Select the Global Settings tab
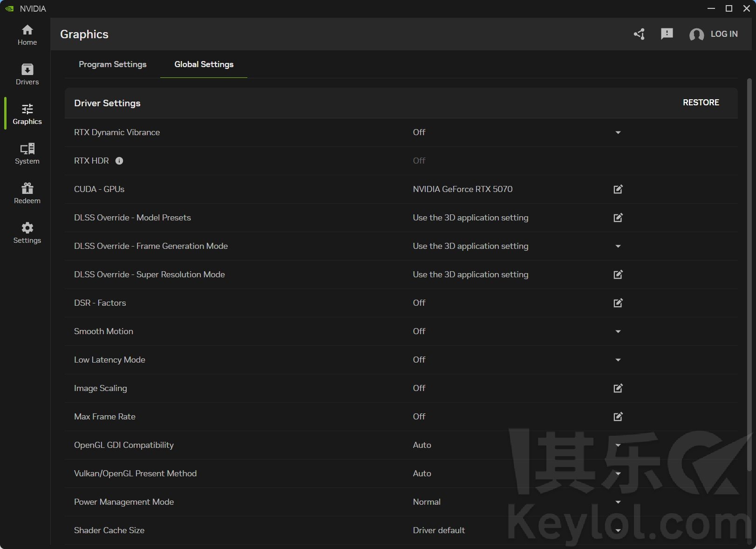 pos(204,64)
